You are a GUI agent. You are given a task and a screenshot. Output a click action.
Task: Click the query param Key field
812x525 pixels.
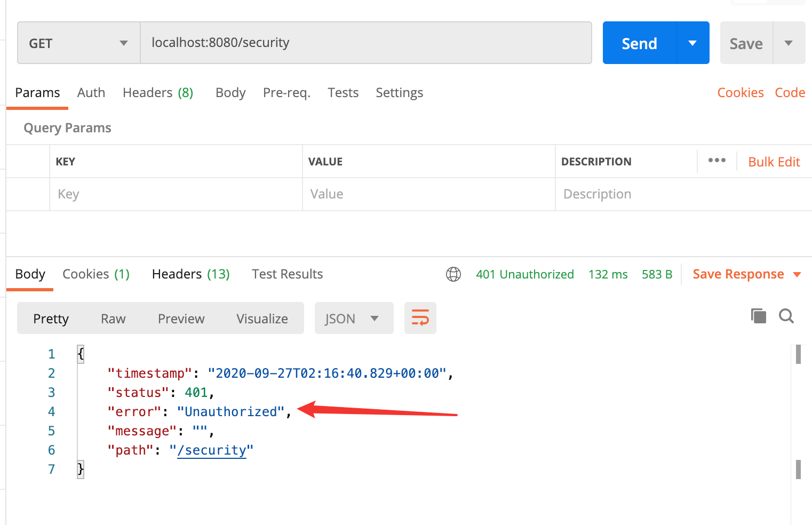coord(176,194)
